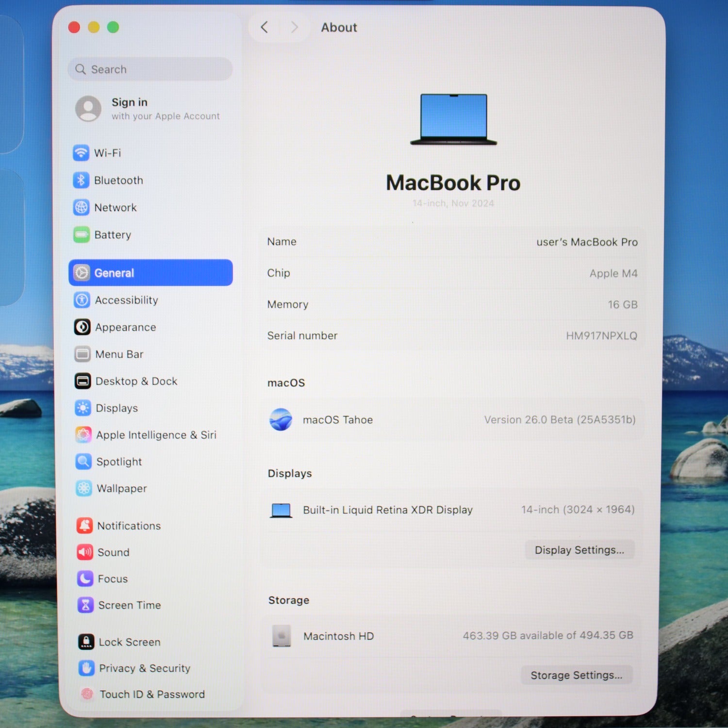Go back using the back chevron
The image size is (728, 728).
coord(265,28)
